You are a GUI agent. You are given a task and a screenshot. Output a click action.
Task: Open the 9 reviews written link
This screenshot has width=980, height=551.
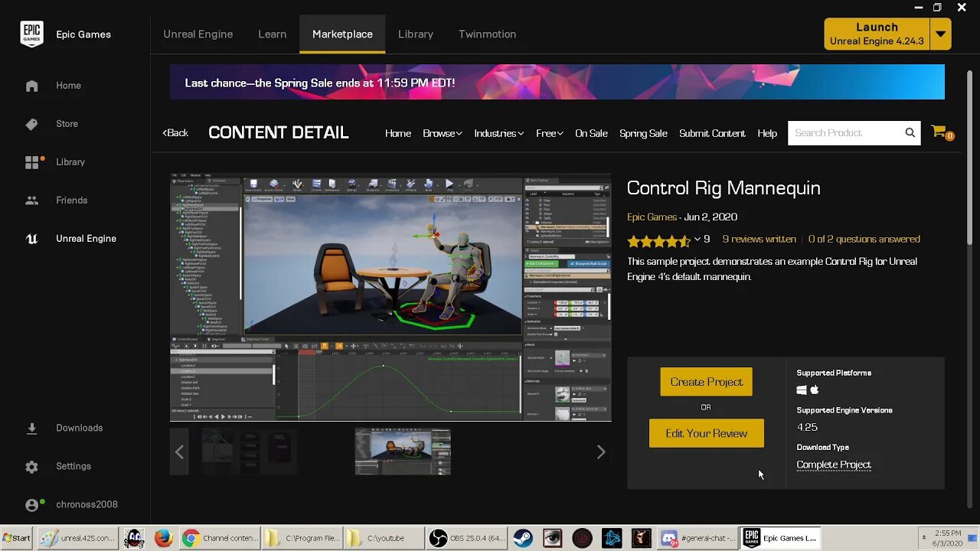tap(759, 240)
